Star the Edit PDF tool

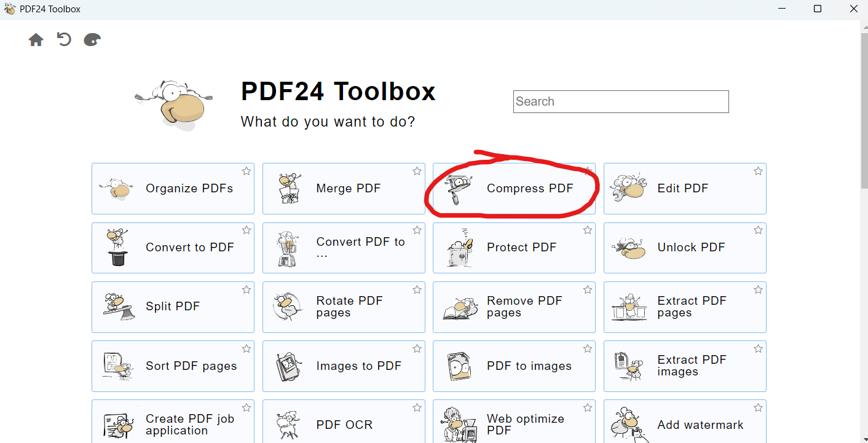tap(758, 171)
